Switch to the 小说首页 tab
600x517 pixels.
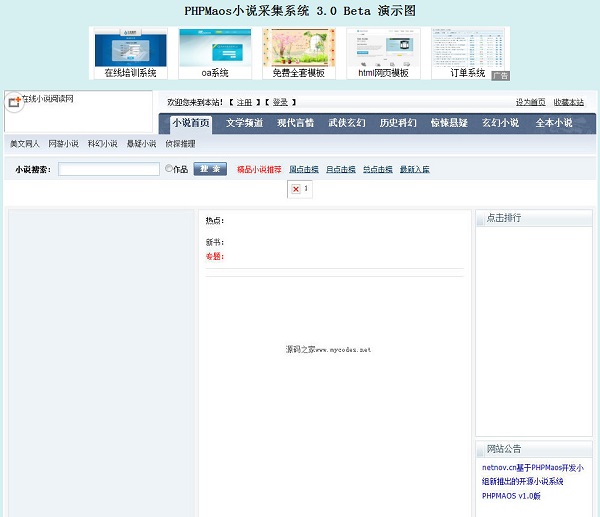(190, 123)
